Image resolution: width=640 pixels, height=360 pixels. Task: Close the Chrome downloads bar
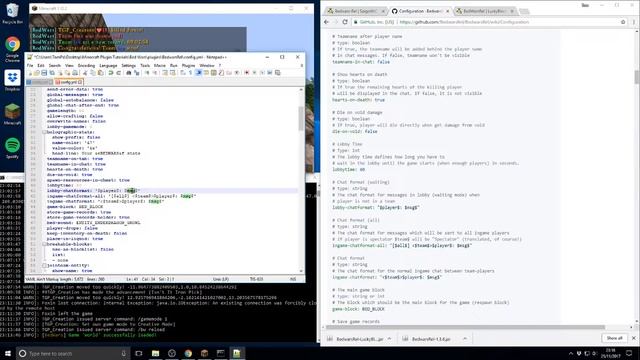click(x=633, y=338)
